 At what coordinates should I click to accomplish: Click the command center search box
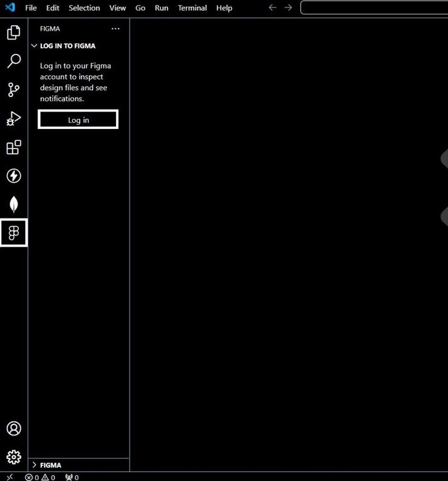(374, 8)
